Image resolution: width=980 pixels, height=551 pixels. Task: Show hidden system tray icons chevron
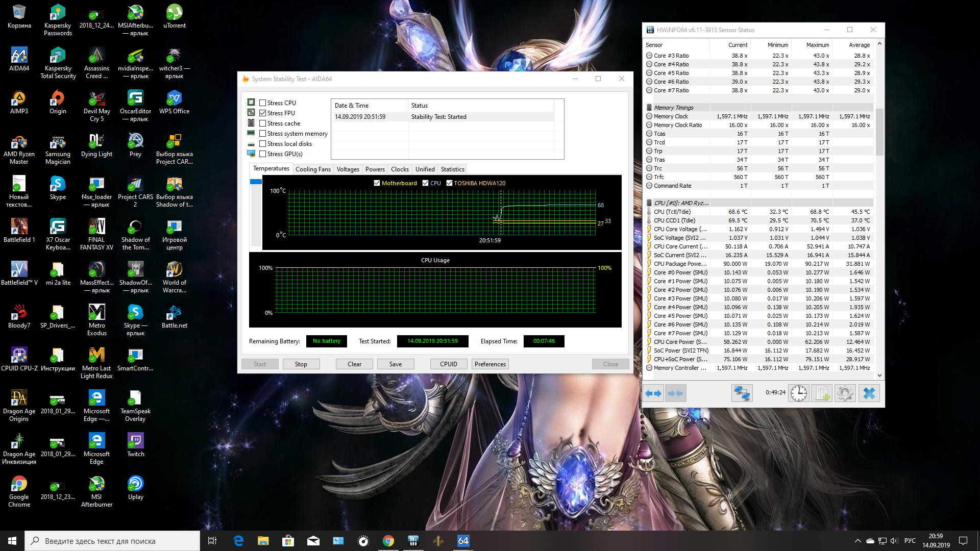pyautogui.click(x=857, y=541)
